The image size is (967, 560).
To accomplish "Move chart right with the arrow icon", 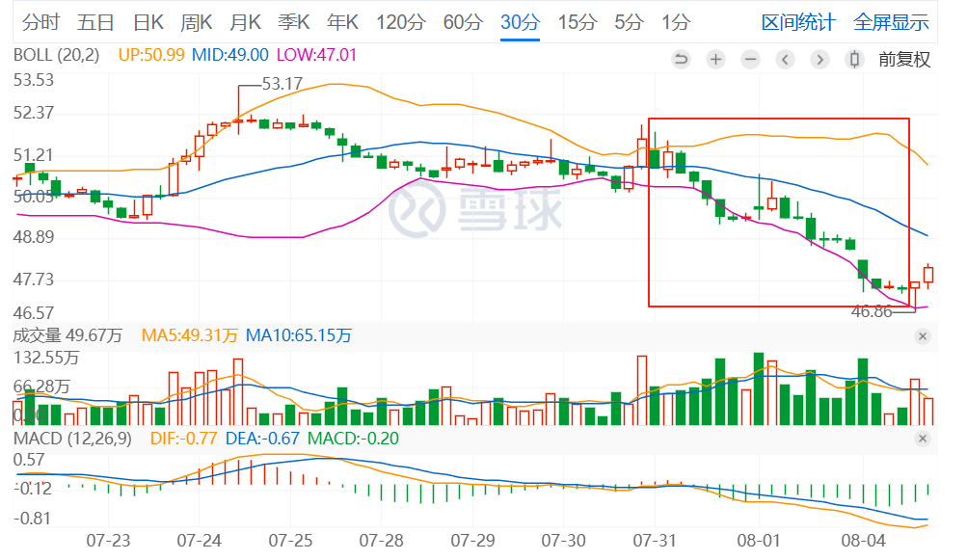I will click(819, 59).
